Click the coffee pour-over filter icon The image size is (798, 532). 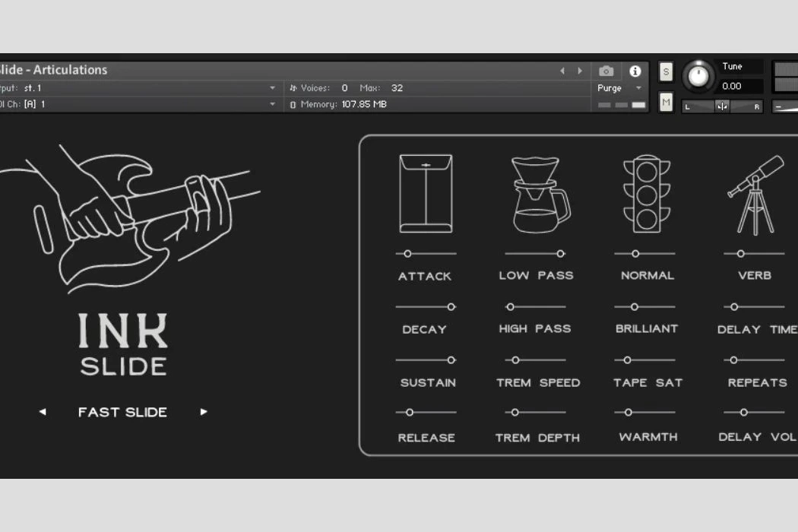(x=540, y=195)
